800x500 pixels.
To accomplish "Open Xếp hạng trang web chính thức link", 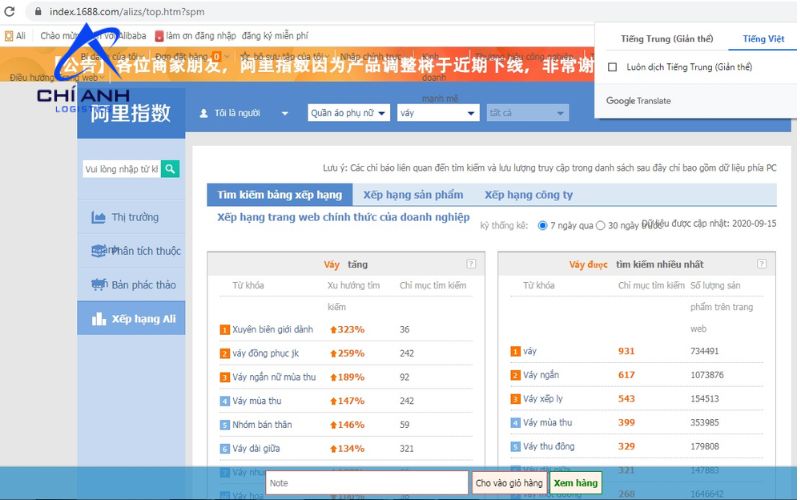I will [343, 217].
